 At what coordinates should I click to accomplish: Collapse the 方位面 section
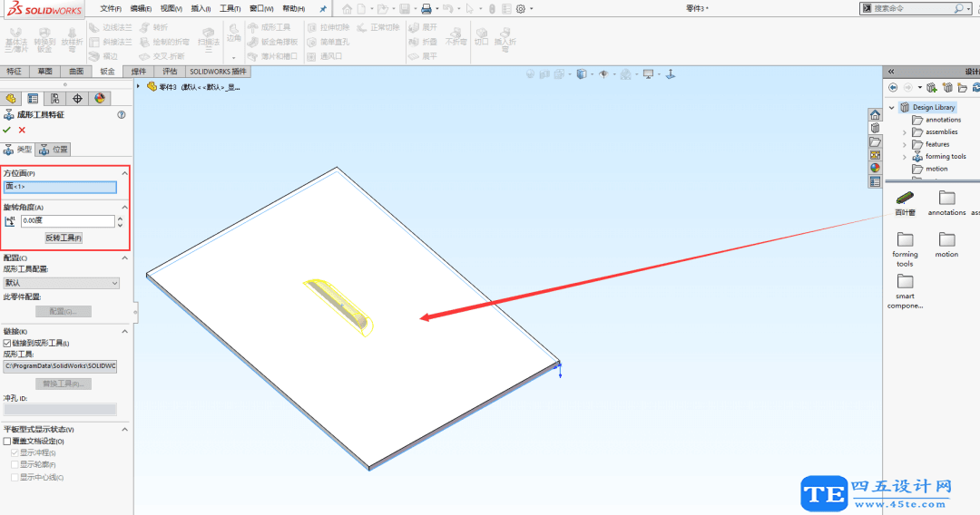click(x=124, y=173)
